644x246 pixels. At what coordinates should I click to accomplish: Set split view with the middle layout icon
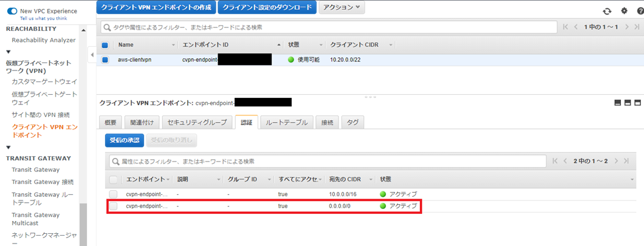click(x=628, y=103)
